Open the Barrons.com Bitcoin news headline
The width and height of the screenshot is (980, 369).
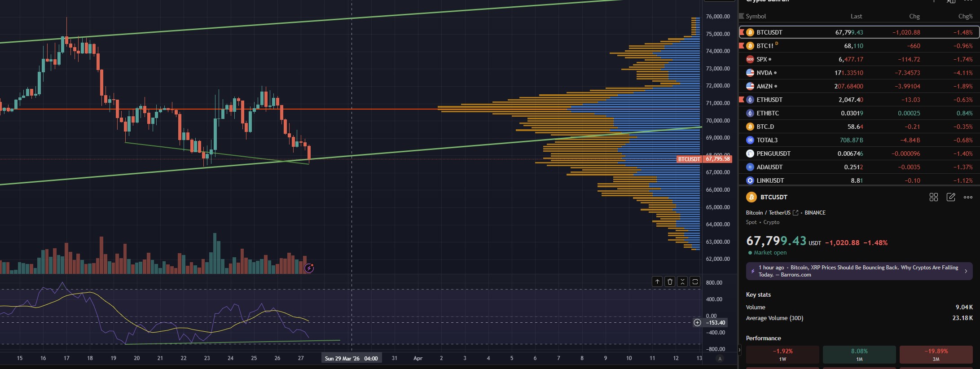[858, 271]
